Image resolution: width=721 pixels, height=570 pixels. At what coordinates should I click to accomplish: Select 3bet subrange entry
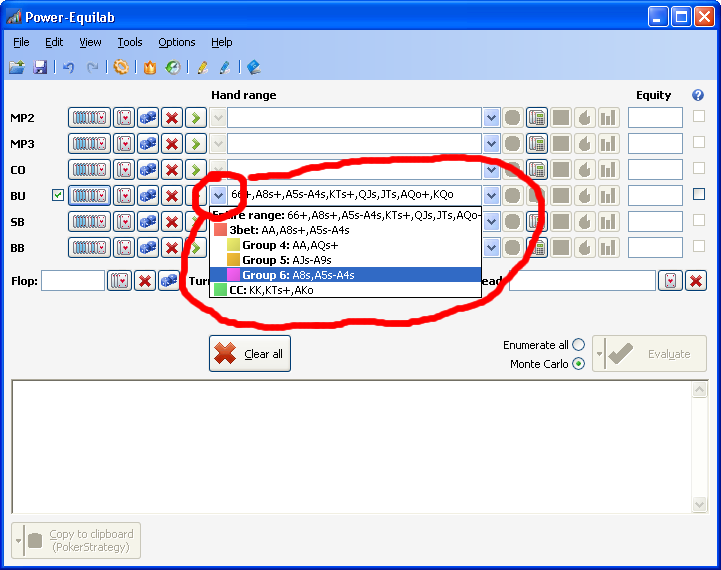coord(345,230)
